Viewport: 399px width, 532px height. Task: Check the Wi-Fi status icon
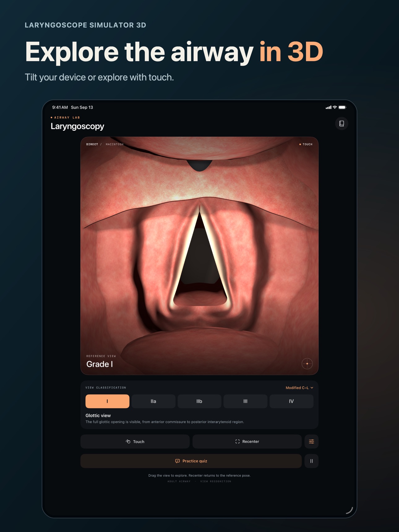click(335, 107)
